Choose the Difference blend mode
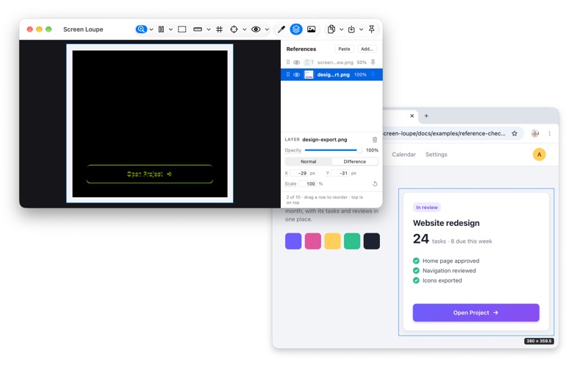Image resolution: width=588 pixels, height=368 pixels. click(355, 161)
